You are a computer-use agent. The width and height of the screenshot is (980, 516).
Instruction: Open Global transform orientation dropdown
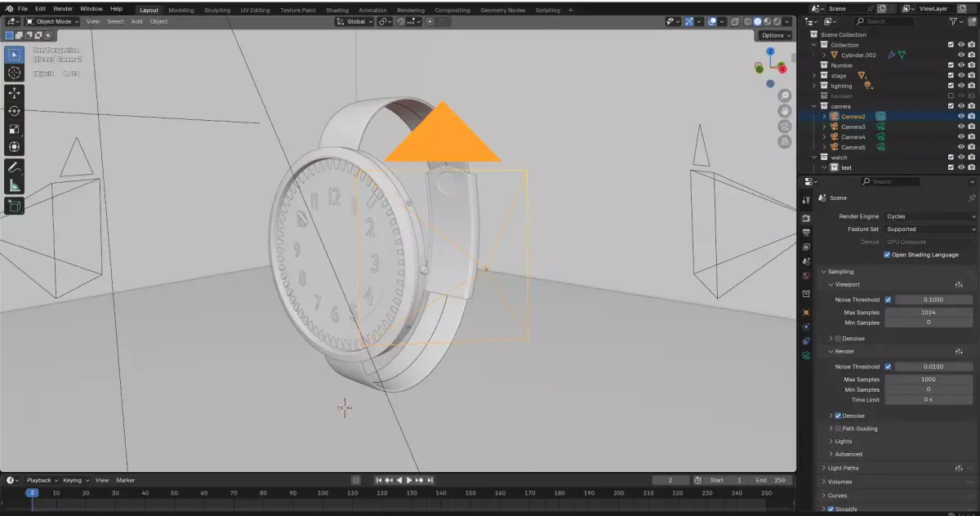click(x=355, y=21)
